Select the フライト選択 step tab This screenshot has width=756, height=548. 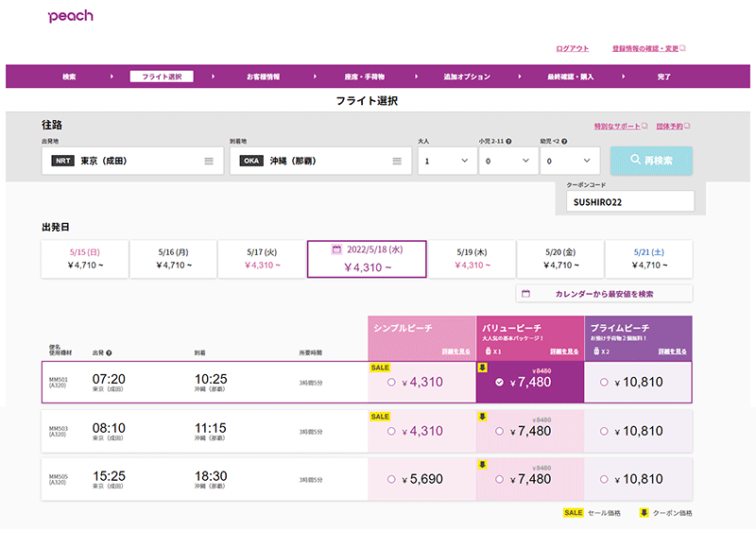tap(162, 77)
